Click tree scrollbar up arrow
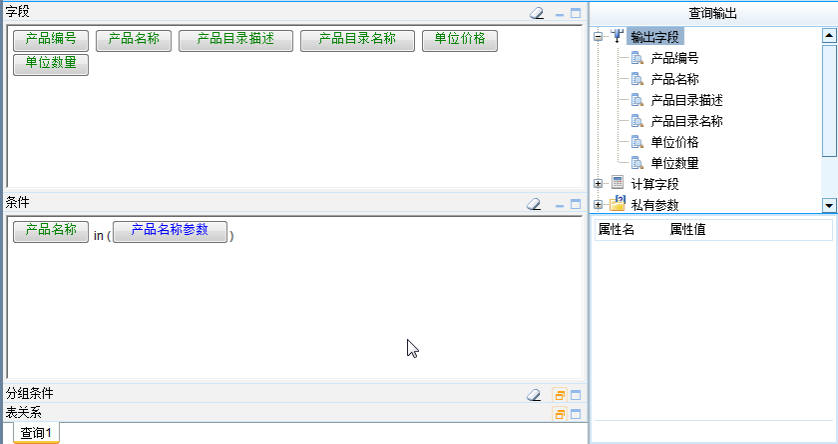This screenshot has width=838, height=444. pos(829,36)
